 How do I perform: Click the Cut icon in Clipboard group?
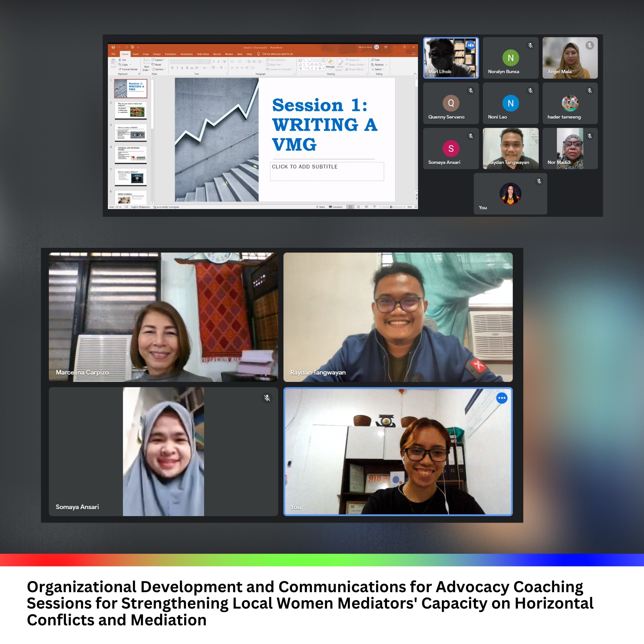coord(120,60)
